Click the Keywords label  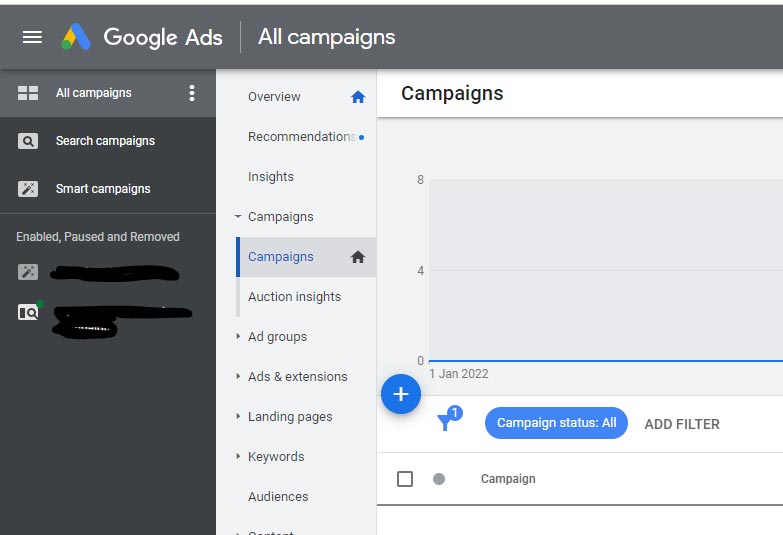click(276, 457)
